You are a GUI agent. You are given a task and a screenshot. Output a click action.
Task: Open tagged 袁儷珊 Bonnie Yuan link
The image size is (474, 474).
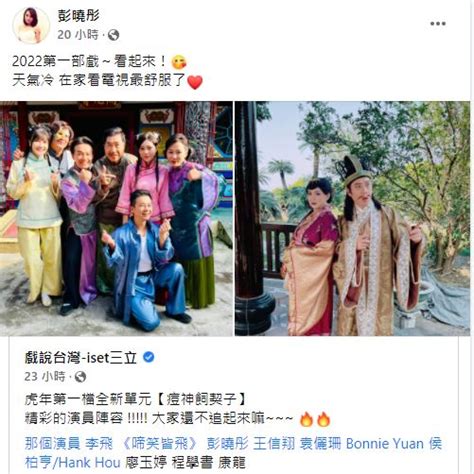point(361,444)
